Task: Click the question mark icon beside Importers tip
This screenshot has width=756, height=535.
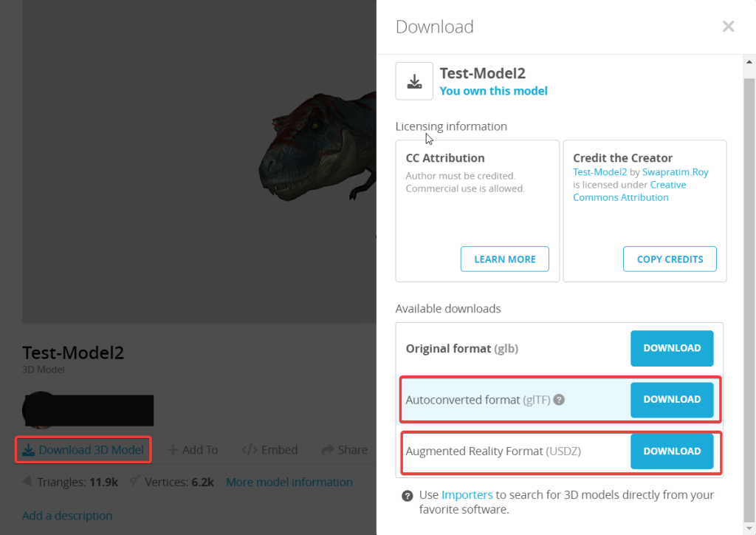Action: pos(408,496)
